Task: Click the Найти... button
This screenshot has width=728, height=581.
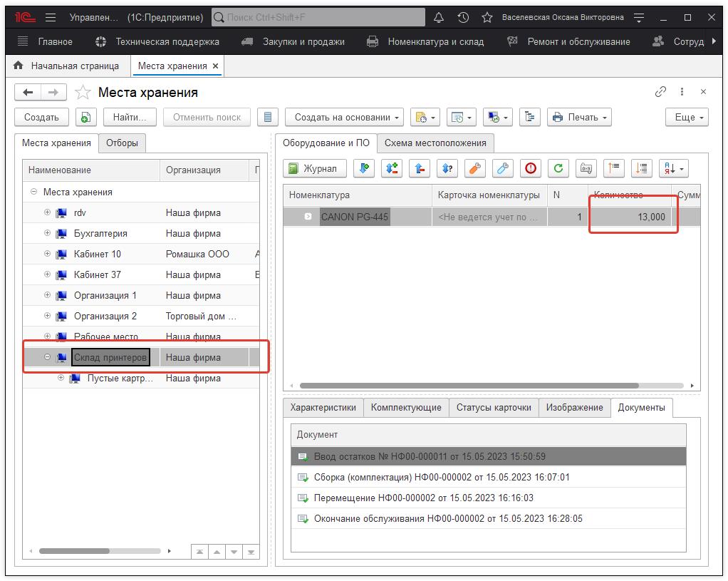Action: (130, 118)
